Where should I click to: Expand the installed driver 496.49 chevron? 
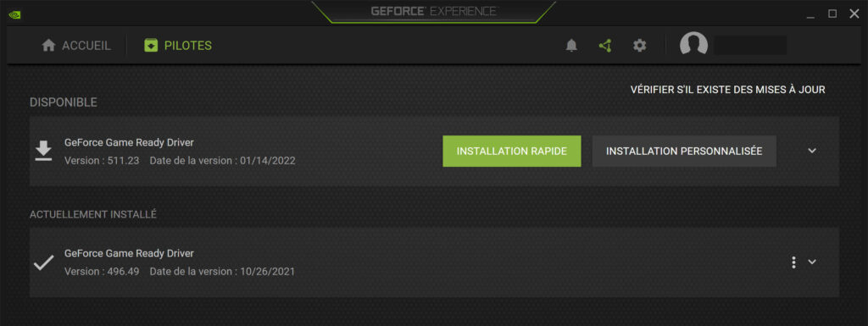click(x=812, y=262)
